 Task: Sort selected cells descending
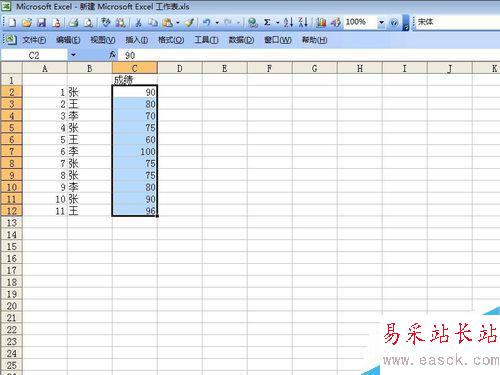click(303, 22)
